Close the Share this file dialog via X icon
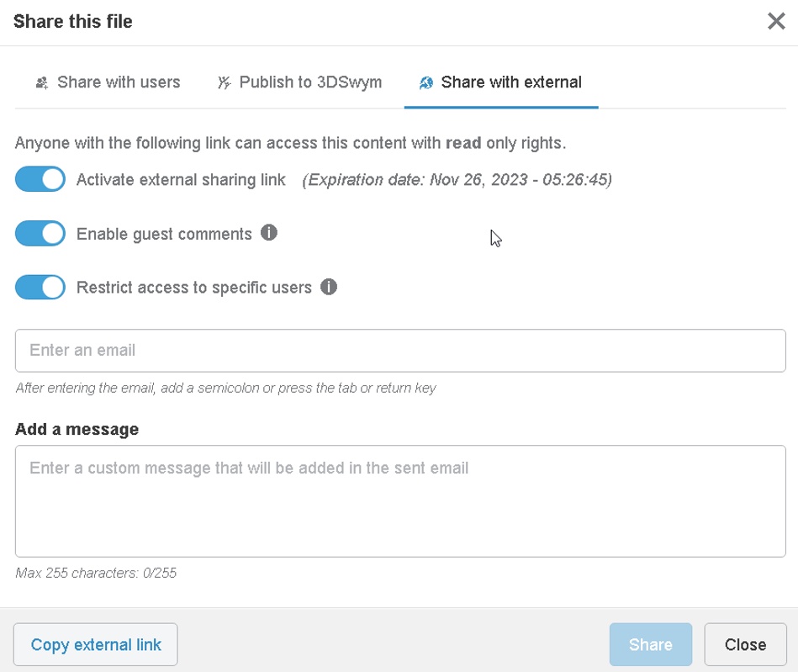Image resolution: width=798 pixels, height=672 pixels. [x=776, y=21]
